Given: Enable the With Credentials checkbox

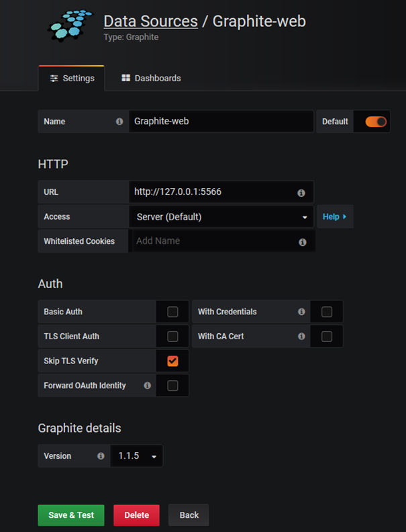Looking at the screenshot, I should (327, 312).
